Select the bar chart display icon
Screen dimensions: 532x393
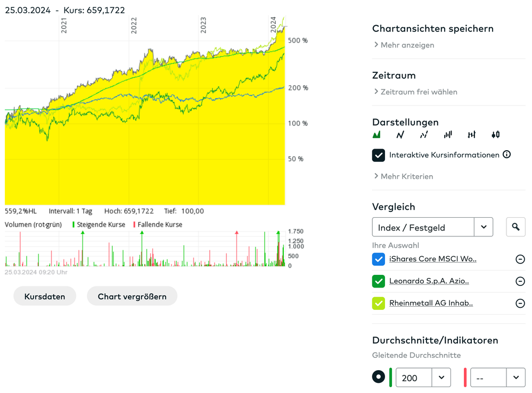[448, 135]
